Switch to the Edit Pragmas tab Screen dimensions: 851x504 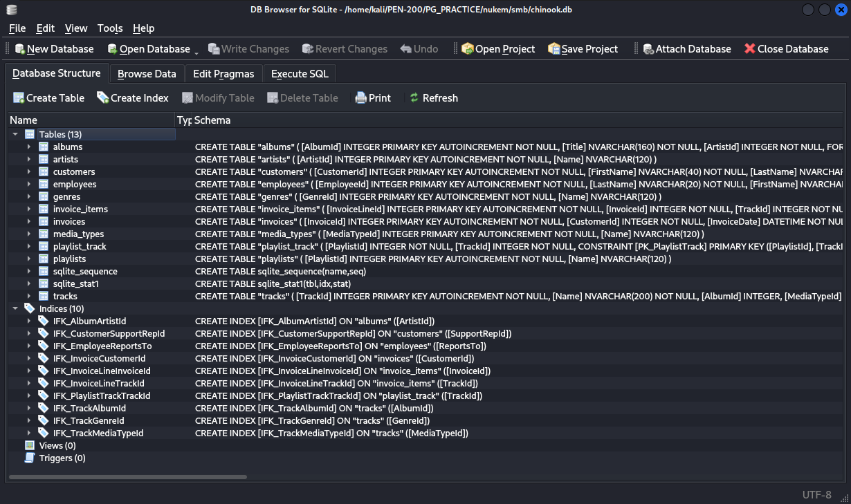point(223,74)
